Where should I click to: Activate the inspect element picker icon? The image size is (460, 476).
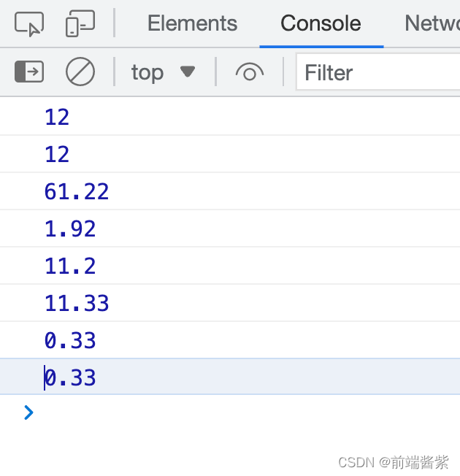click(x=29, y=24)
